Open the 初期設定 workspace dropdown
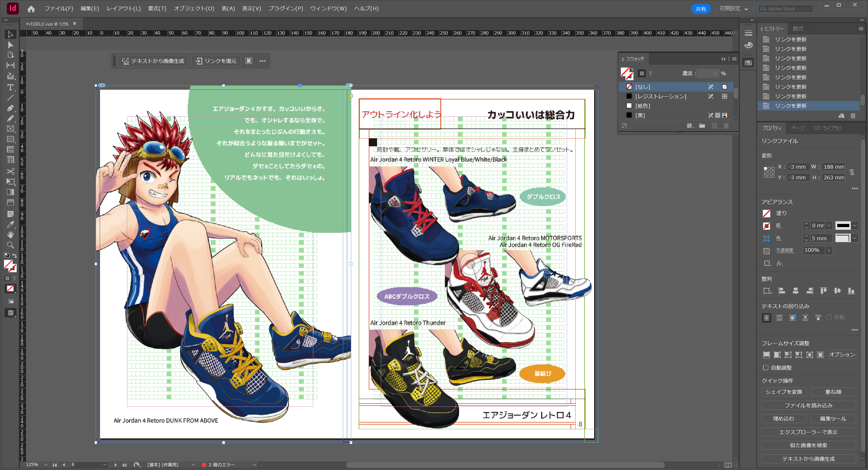Viewport: 868px width, 470px height. pyautogui.click(x=733, y=8)
